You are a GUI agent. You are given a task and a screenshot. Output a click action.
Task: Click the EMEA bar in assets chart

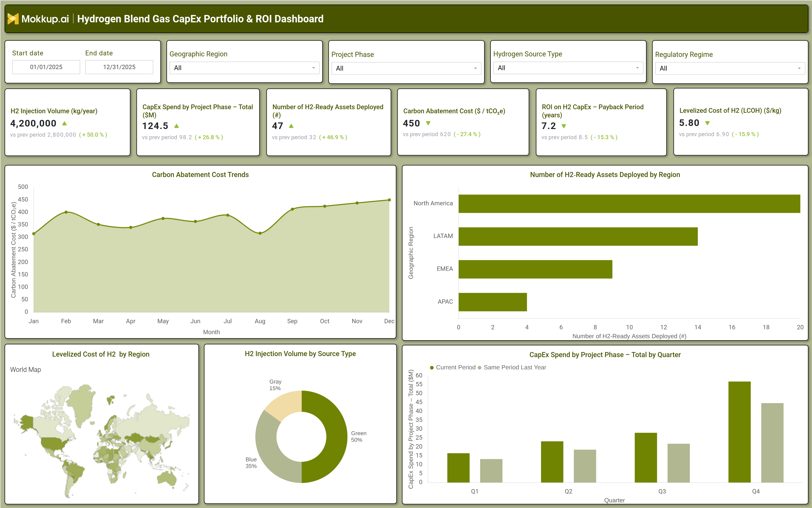535,269
